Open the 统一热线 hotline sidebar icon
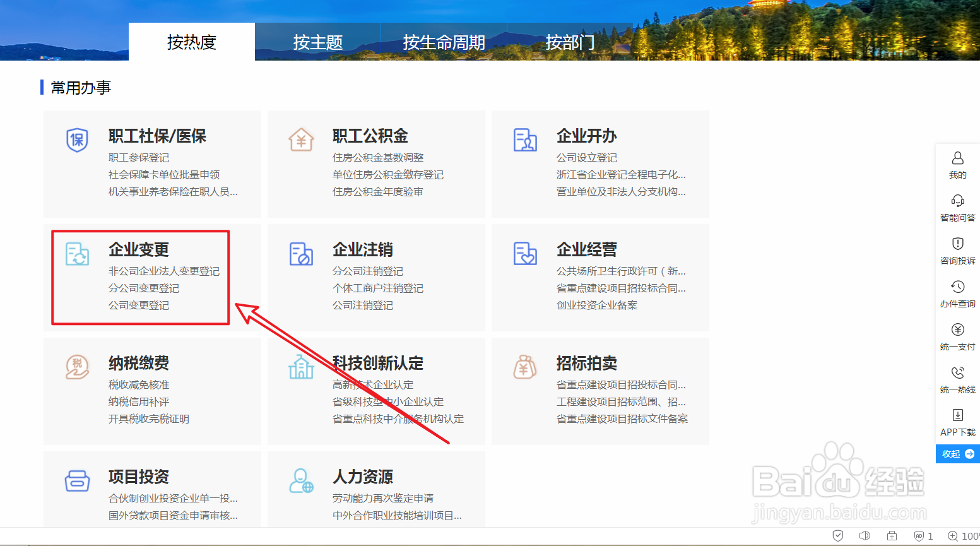 pos(957,373)
